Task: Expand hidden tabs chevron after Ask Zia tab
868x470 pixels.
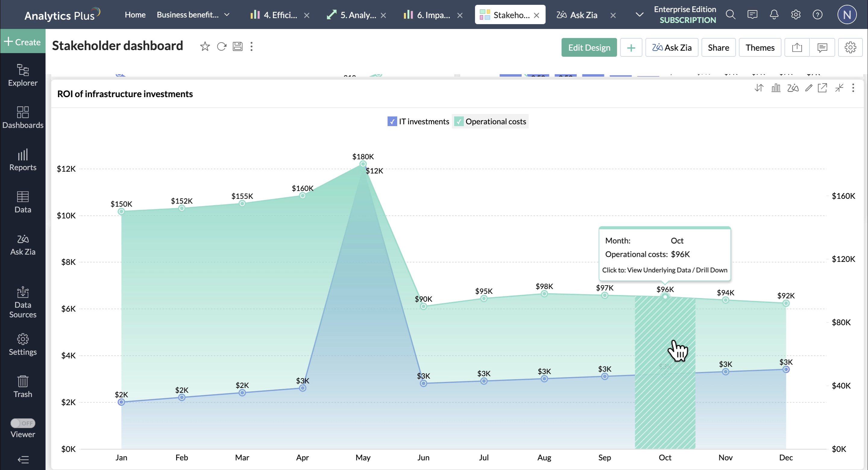Action: click(x=639, y=14)
